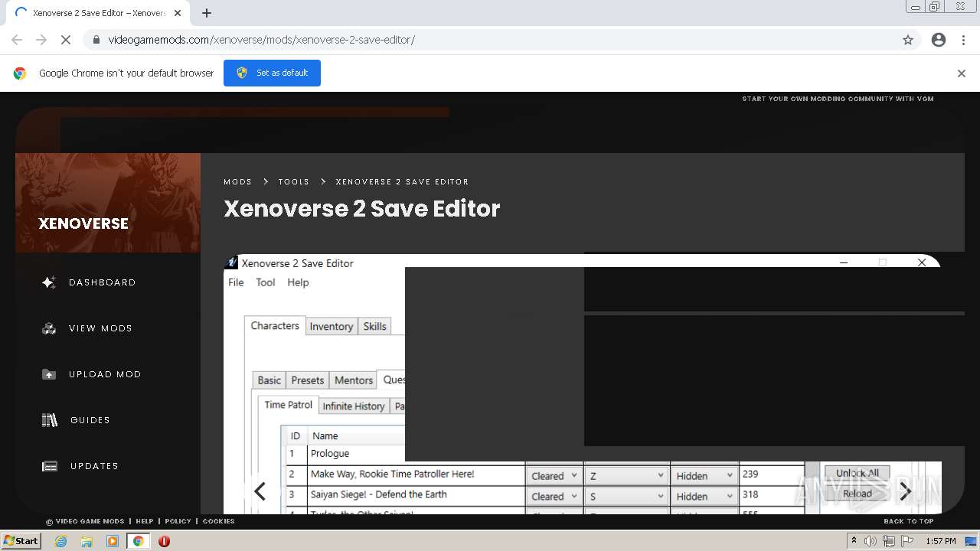Open the Help menu in screenshot

point(298,282)
